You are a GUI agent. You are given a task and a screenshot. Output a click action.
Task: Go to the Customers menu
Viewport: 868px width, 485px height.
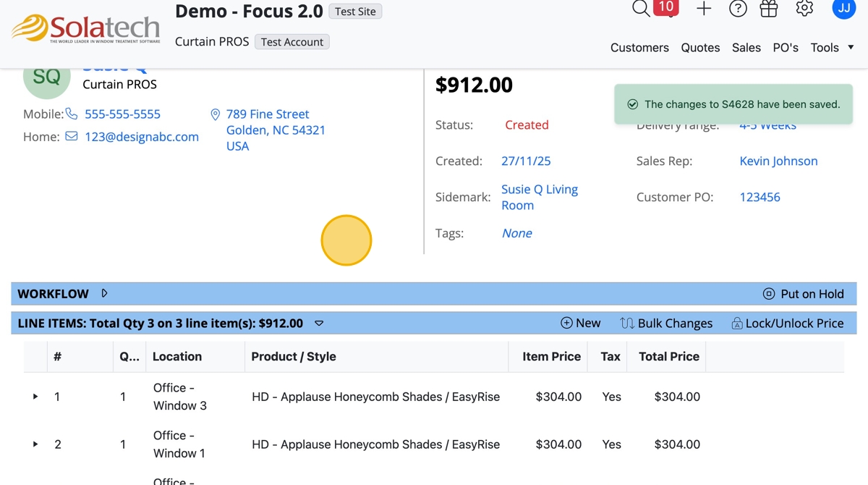coord(639,48)
